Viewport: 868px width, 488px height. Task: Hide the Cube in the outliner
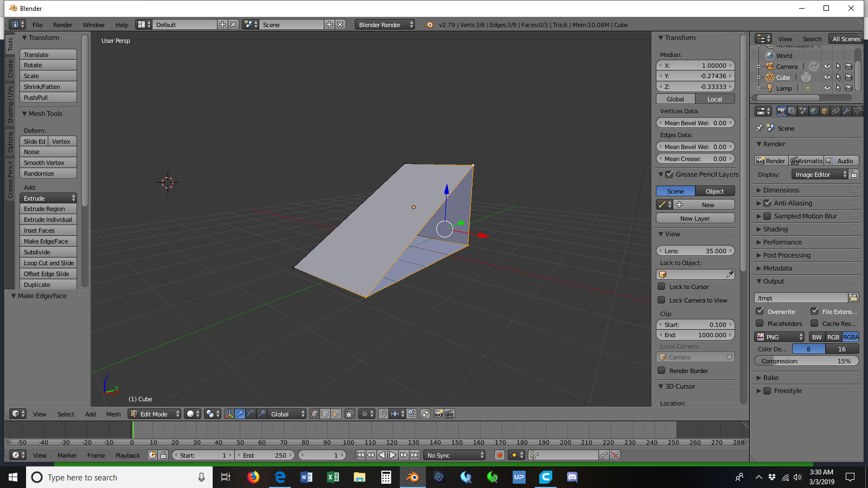click(827, 78)
